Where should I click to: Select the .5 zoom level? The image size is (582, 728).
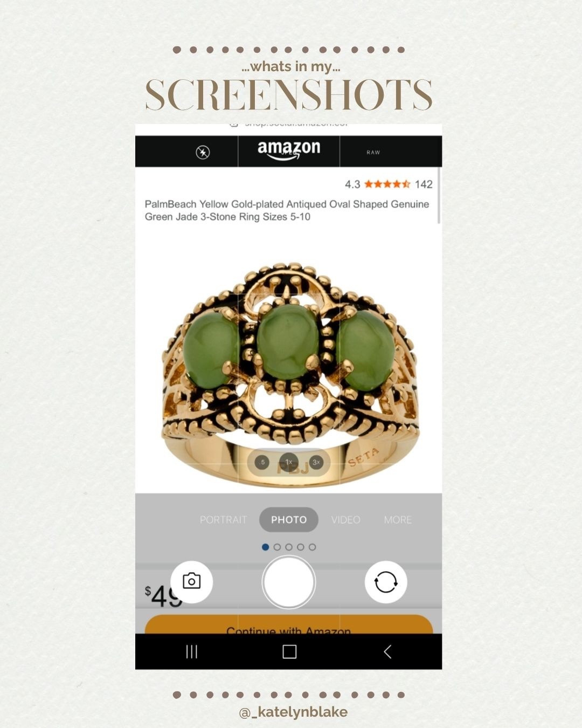point(262,462)
